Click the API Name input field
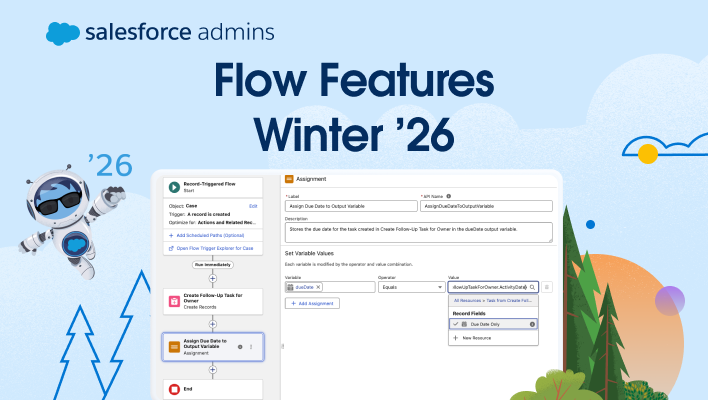 [x=486, y=206]
